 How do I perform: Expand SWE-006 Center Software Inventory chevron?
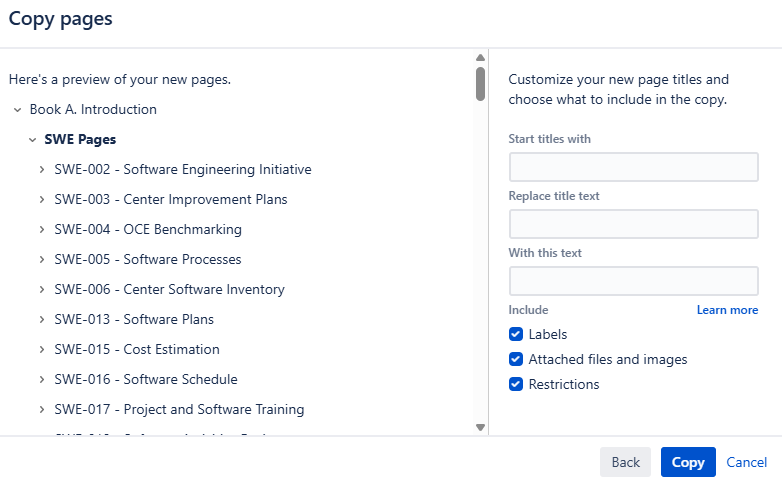[x=41, y=290]
